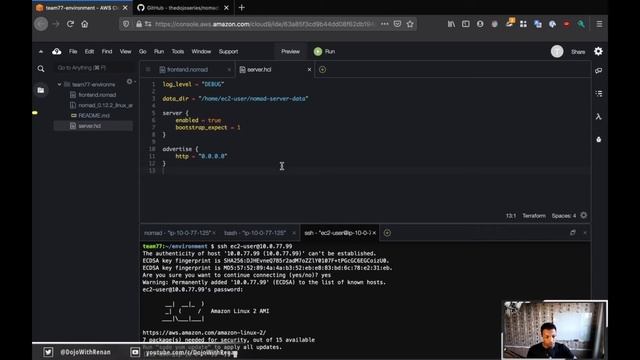Open frontend.nomad in file tree

click(x=97, y=95)
